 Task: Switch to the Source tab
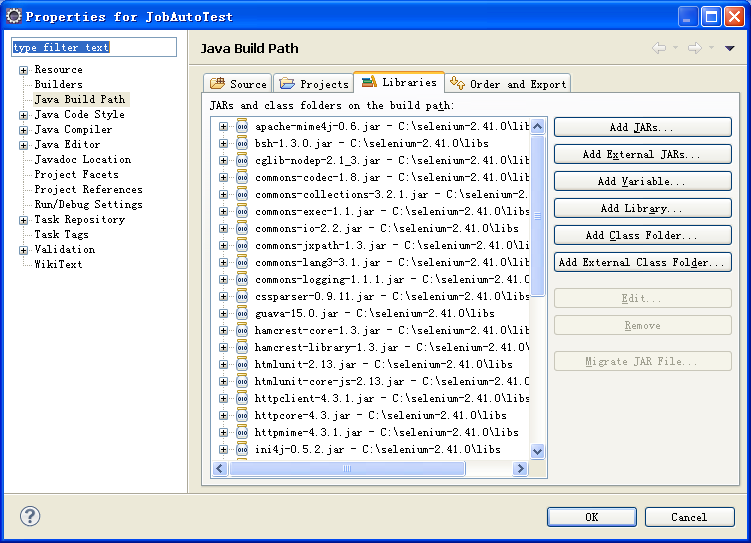click(x=238, y=83)
